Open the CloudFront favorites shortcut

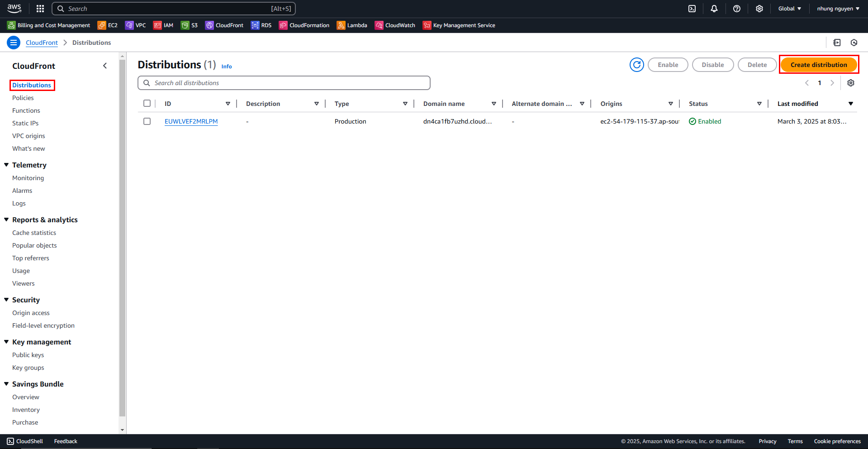point(224,25)
